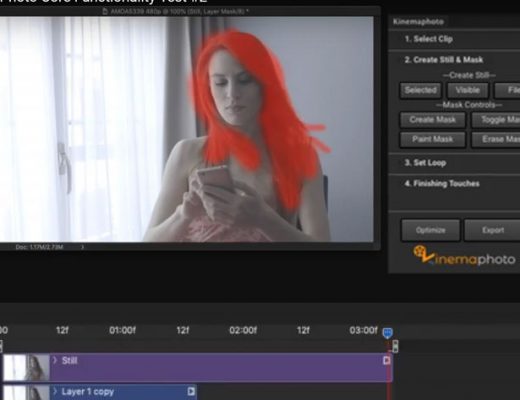520x400 pixels.
Task: Expand the 3. Set Loop section
Action: click(x=425, y=163)
